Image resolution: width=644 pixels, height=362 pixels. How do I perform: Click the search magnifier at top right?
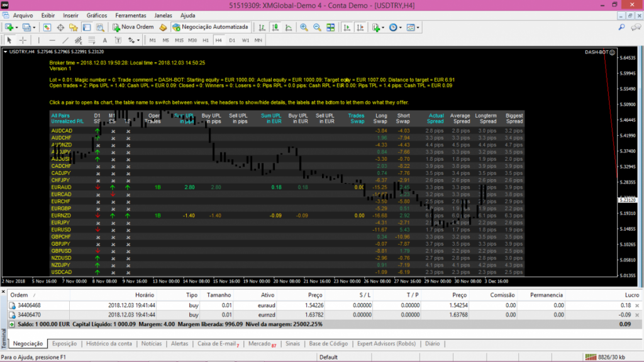(x=622, y=27)
